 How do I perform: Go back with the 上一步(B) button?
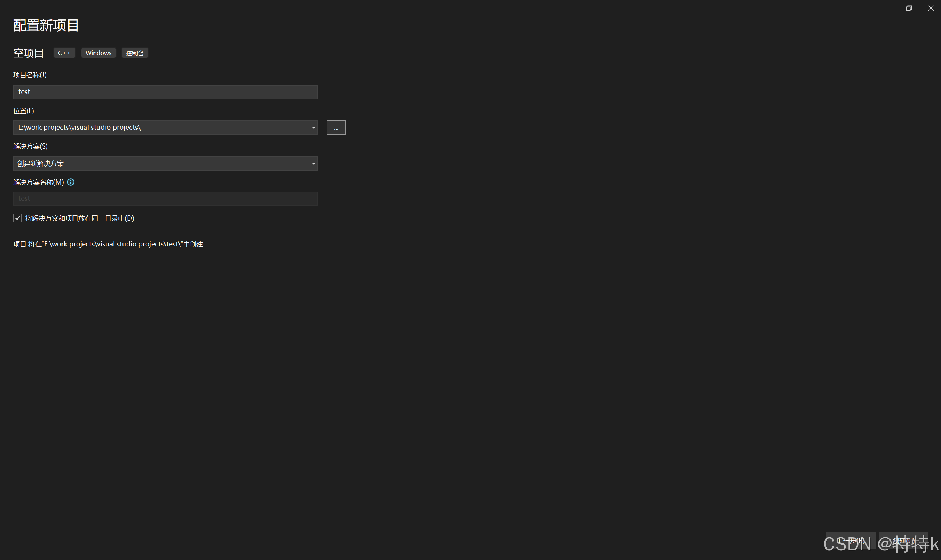coord(851,541)
